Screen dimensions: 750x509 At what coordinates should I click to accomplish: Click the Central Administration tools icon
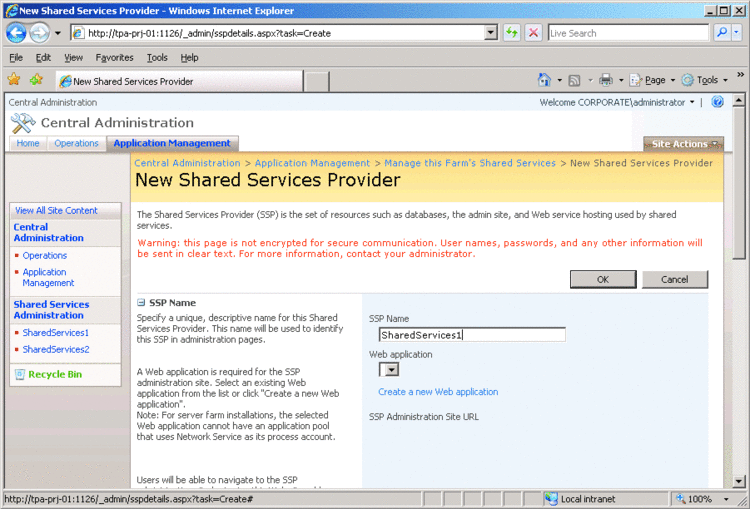pyautogui.click(x=22, y=123)
